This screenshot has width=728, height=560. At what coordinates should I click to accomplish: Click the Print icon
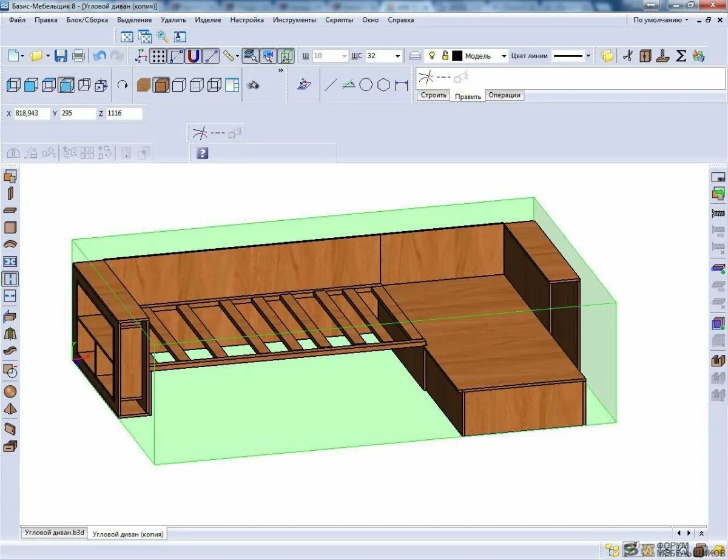tap(78, 56)
